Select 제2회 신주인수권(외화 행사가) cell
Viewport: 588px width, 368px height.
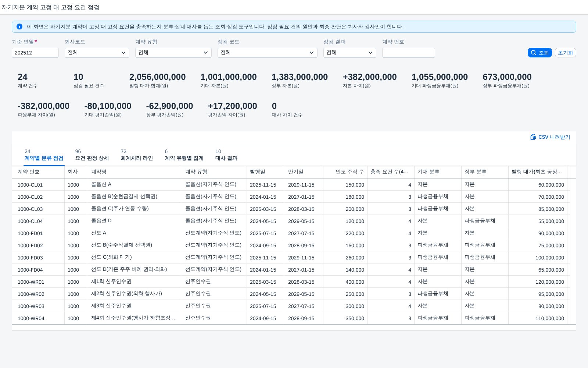[135, 294]
